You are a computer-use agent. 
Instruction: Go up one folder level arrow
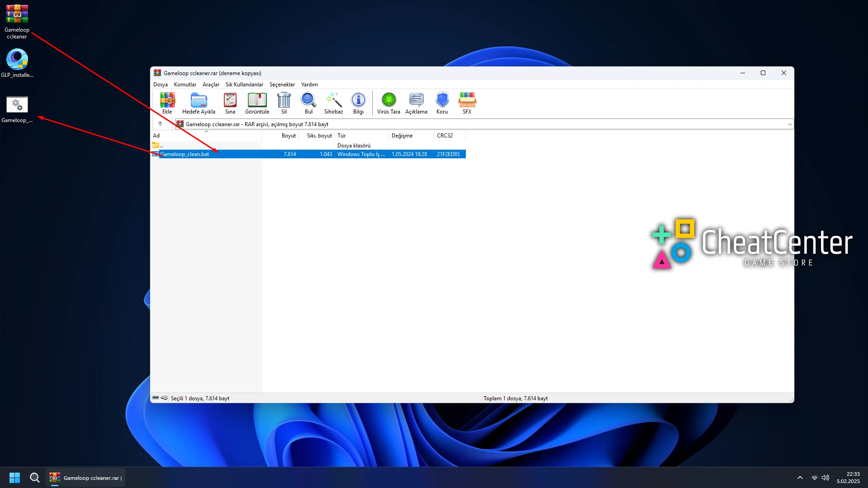pyautogui.click(x=160, y=124)
